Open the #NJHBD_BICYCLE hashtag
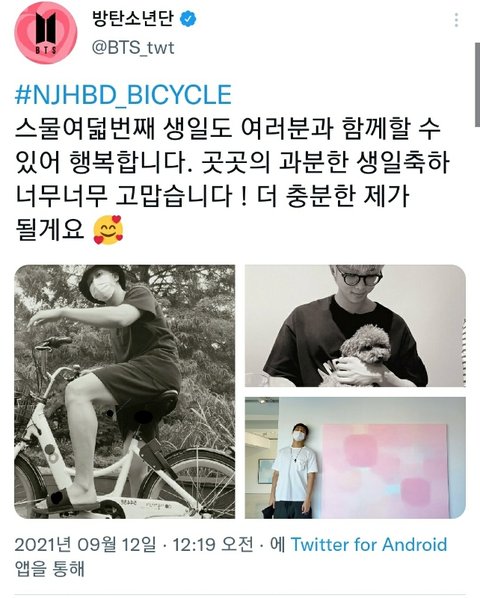The height and width of the screenshot is (598, 480). [123, 95]
